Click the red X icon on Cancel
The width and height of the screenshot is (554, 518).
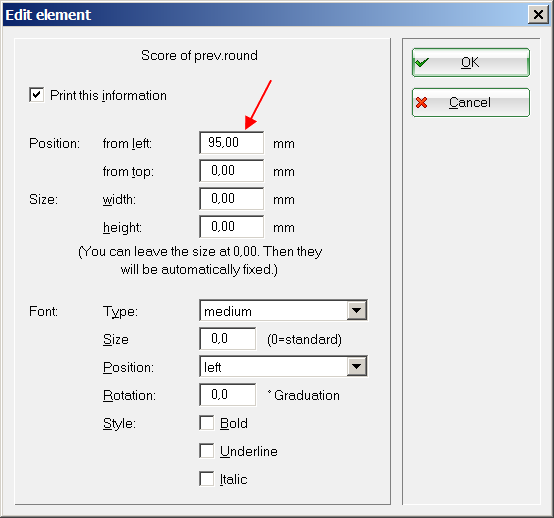click(422, 102)
